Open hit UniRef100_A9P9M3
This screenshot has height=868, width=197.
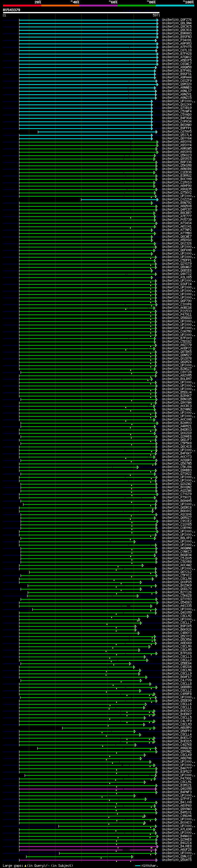177,43
